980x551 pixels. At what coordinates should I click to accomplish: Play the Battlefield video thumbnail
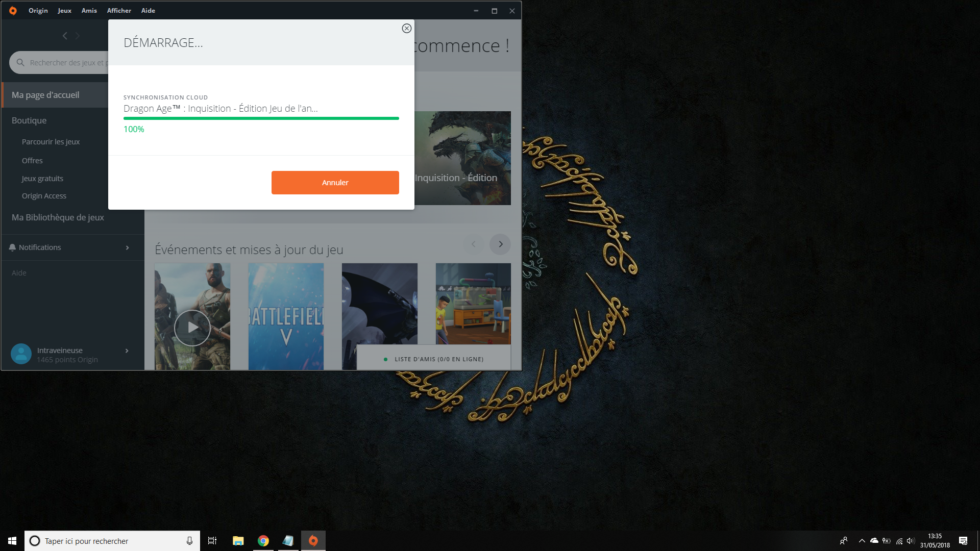(192, 328)
